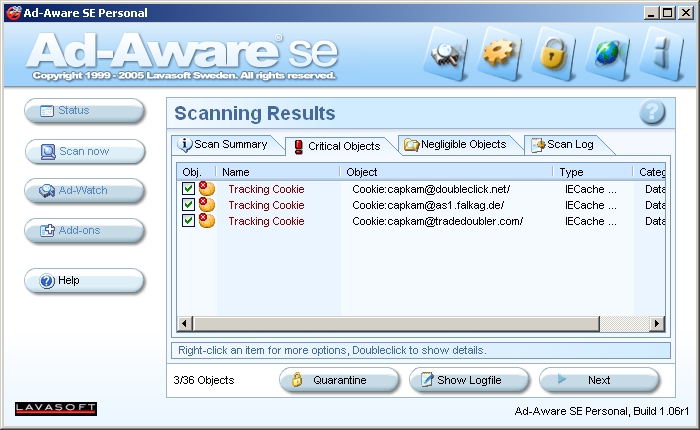Click the round question mark help icon
This screenshot has width=700, height=430.
652,112
